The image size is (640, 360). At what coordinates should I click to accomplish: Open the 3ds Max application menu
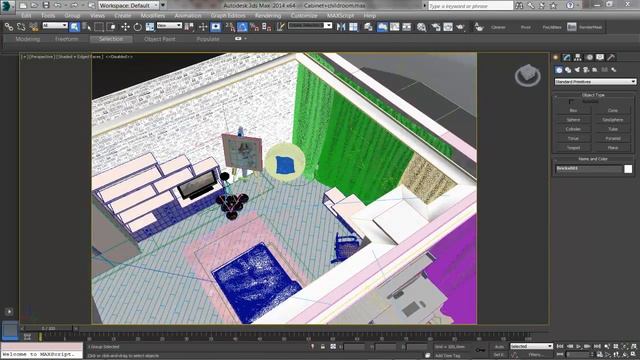point(7,6)
